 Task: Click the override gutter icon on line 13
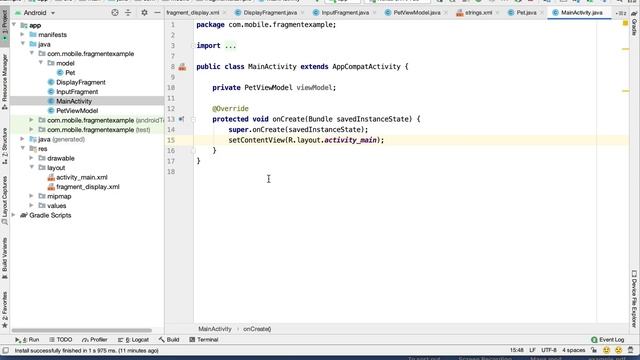click(x=181, y=119)
